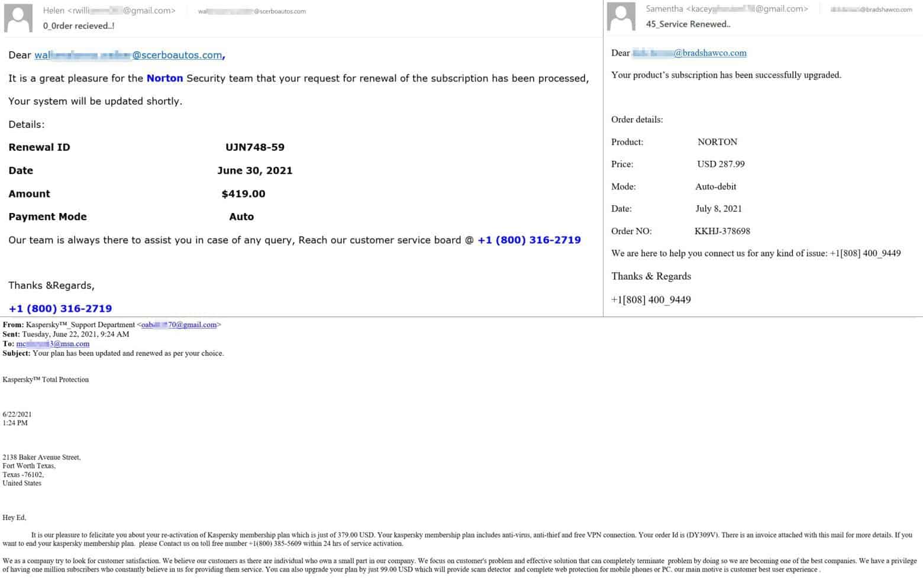The image size is (923, 588).
Task: Click Payment Mode value 'Auto'
Action: 241,217
